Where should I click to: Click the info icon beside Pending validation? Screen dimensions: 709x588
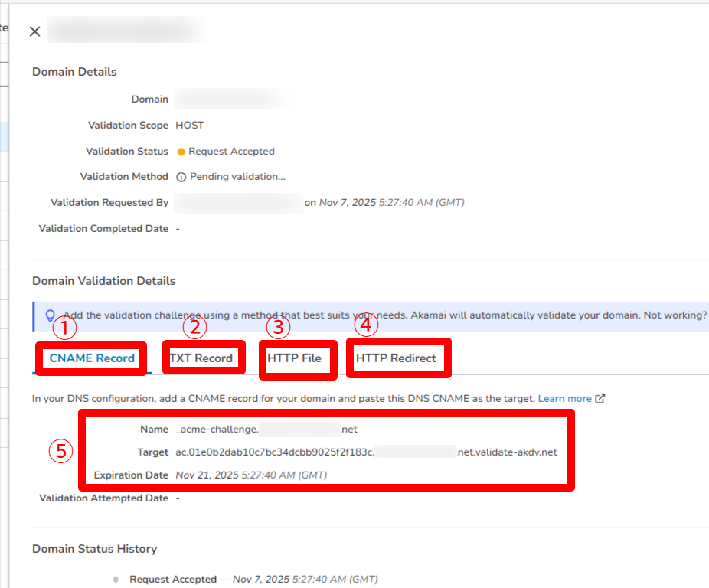181,177
